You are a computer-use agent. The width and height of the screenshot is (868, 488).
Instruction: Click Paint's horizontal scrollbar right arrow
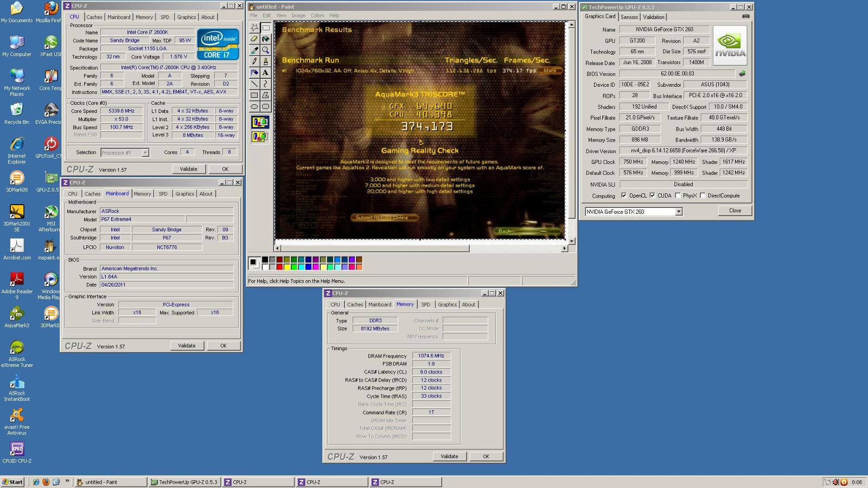pos(564,249)
